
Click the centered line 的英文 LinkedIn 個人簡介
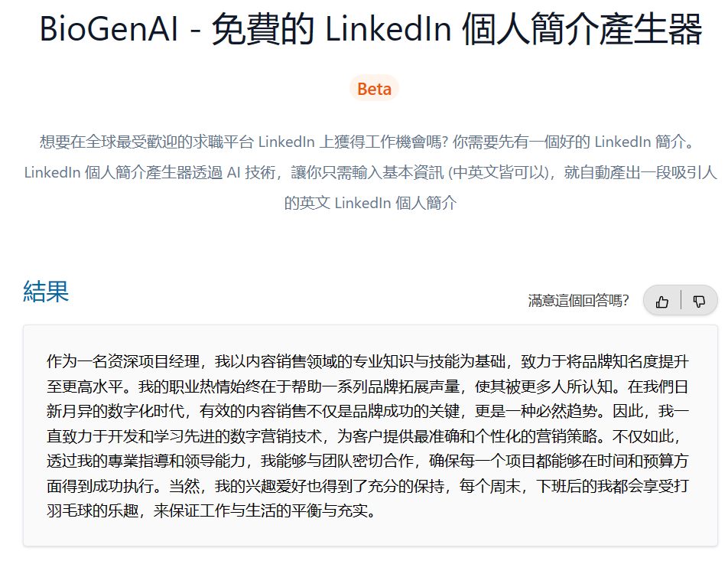click(x=370, y=203)
